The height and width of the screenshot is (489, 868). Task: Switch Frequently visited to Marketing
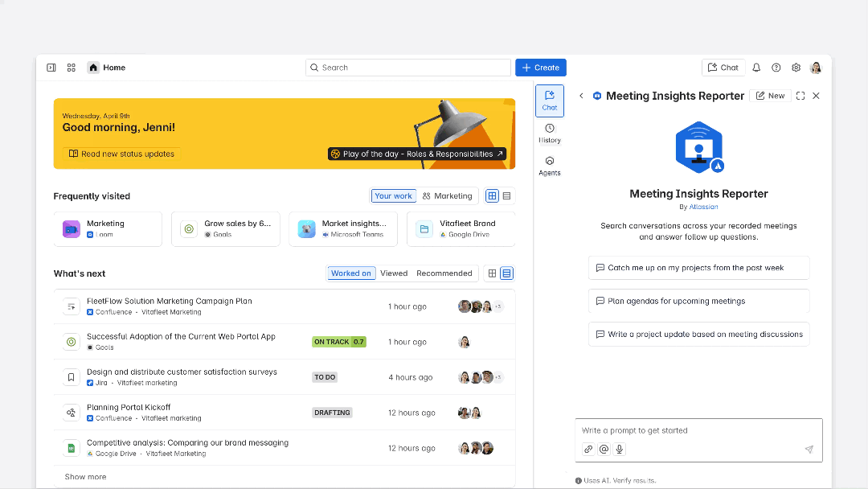(x=448, y=196)
